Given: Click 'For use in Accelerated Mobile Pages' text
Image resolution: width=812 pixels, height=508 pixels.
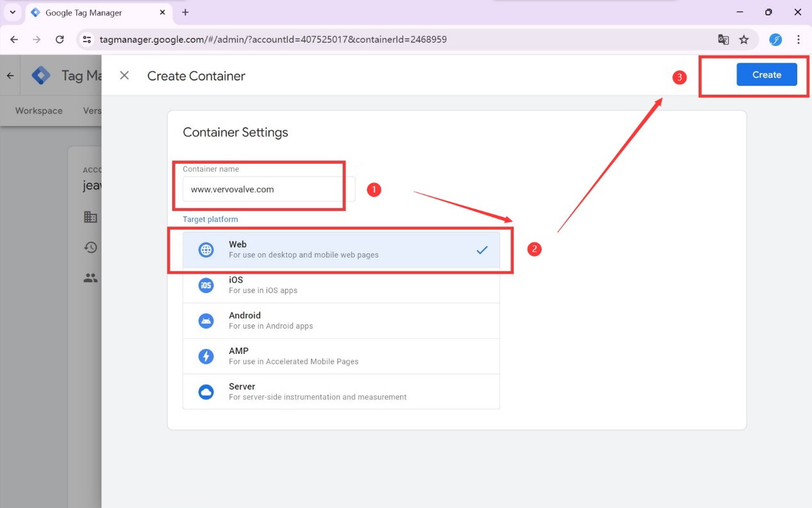Looking at the screenshot, I should tap(293, 361).
